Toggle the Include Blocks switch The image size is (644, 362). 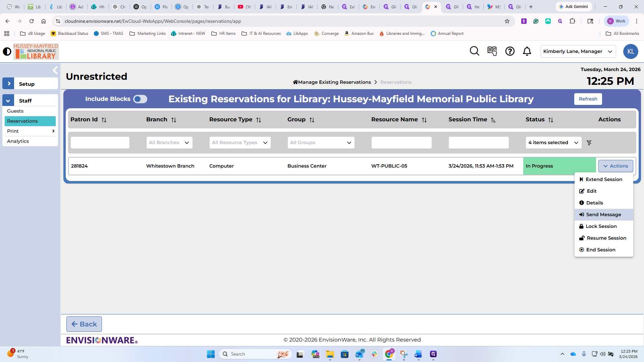[x=140, y=99]
